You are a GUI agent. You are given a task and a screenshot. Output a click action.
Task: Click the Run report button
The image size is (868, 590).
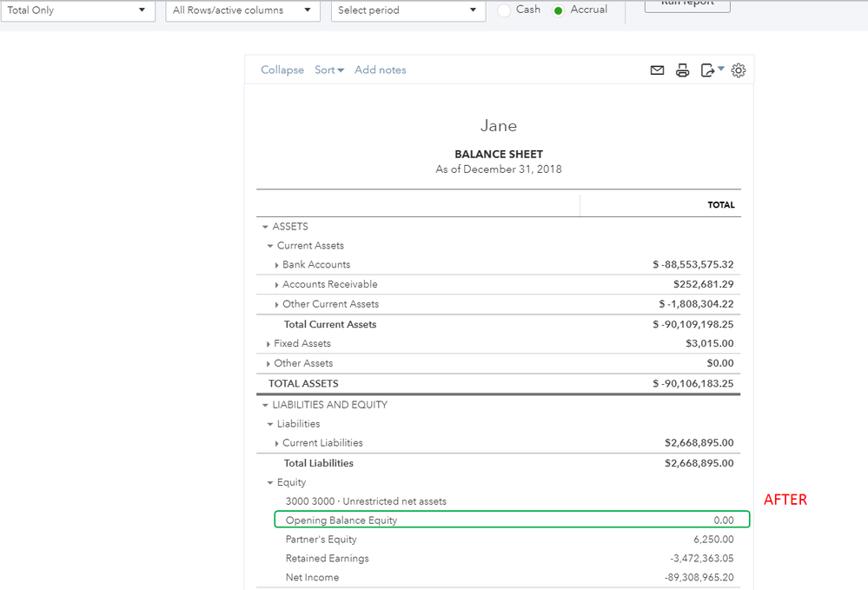pyautogui.click(x=687, y=5)
